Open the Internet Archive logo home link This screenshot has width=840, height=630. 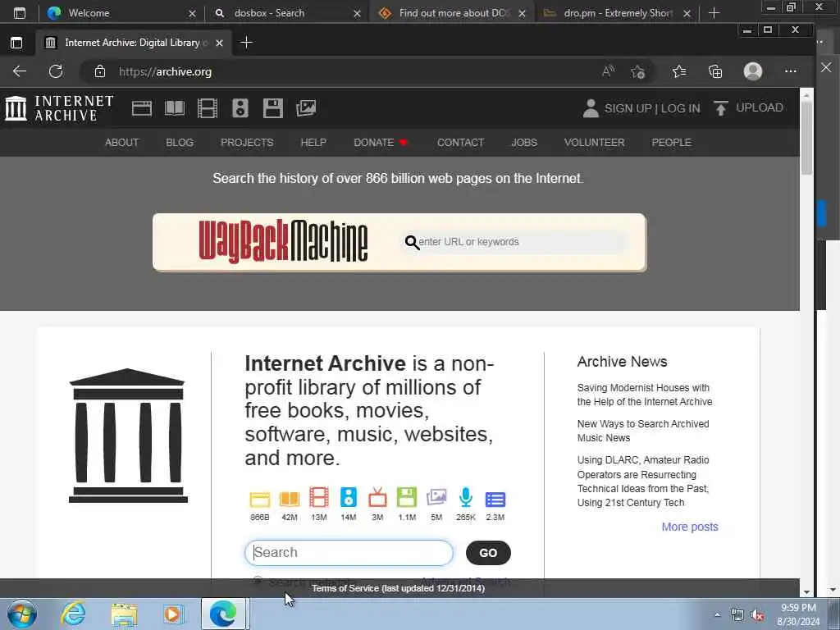pos(59,108)
